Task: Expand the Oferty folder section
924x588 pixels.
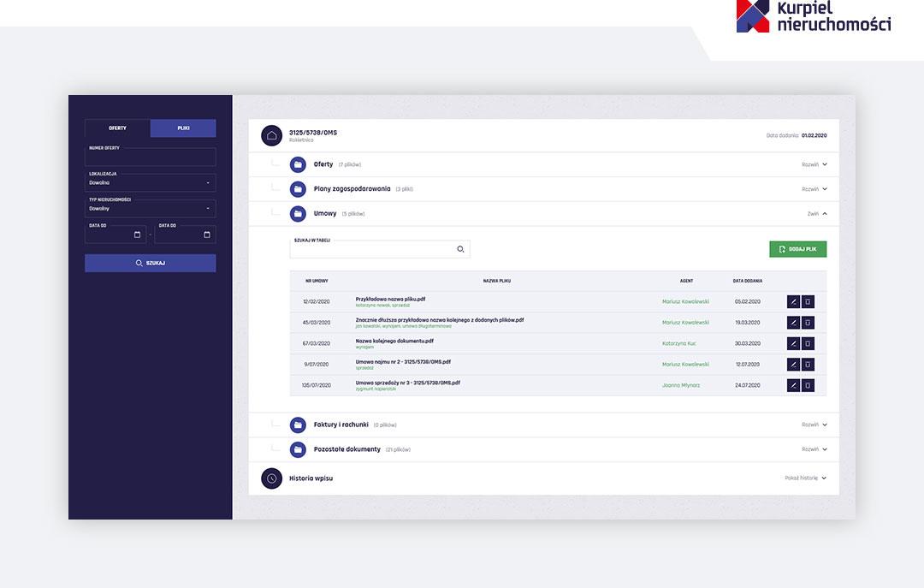Action: (814, 164)
